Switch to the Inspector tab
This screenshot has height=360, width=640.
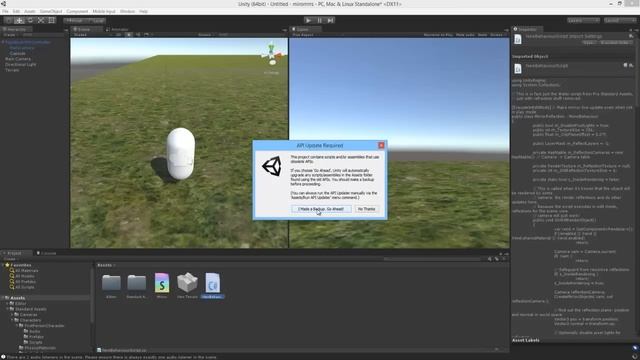tap(527, 29)
